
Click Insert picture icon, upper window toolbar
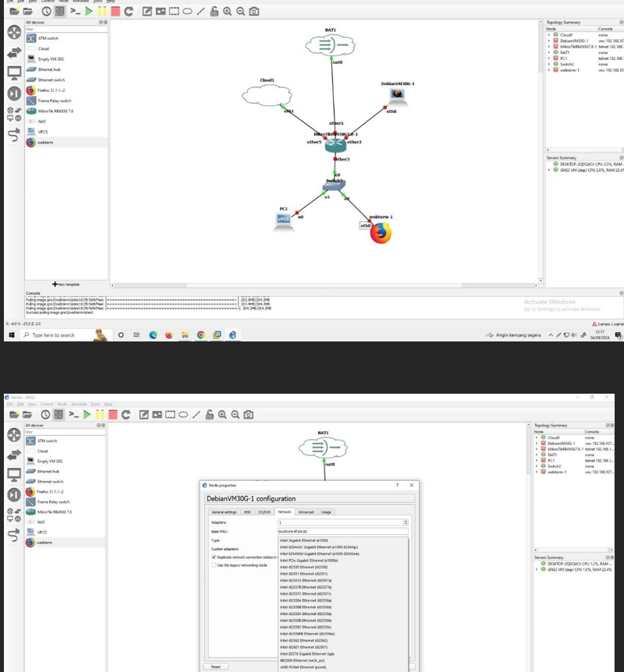pos(161,12)
